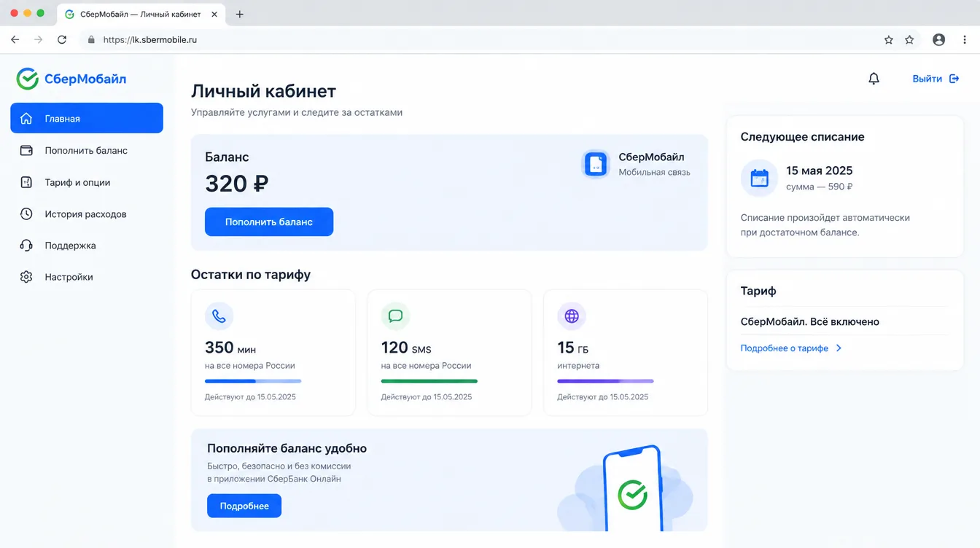This screenshot has width=980, height=548.
Task: Click the 15 мая 2025 date text
Action: tap(819, 171)
